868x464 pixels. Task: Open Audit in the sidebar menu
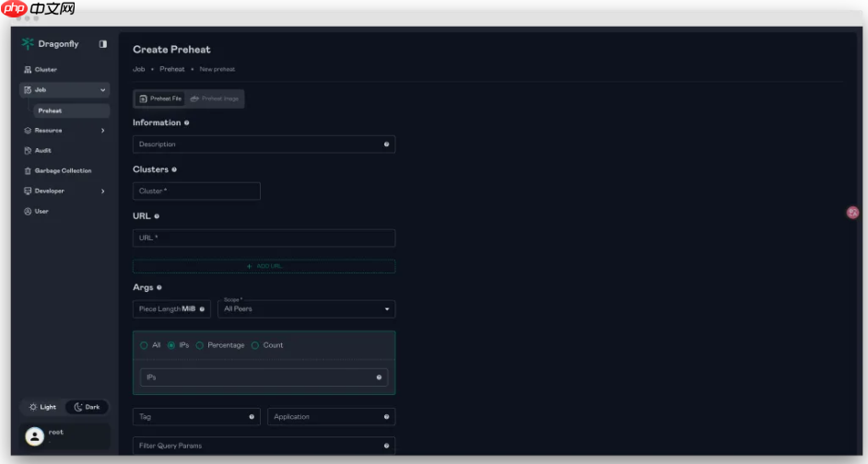tap(65, 150)
